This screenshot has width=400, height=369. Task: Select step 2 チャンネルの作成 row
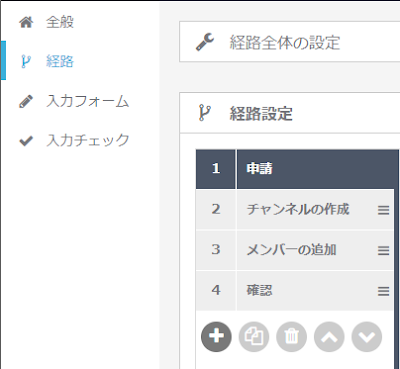pyautogui.click(x=295, y=210)
